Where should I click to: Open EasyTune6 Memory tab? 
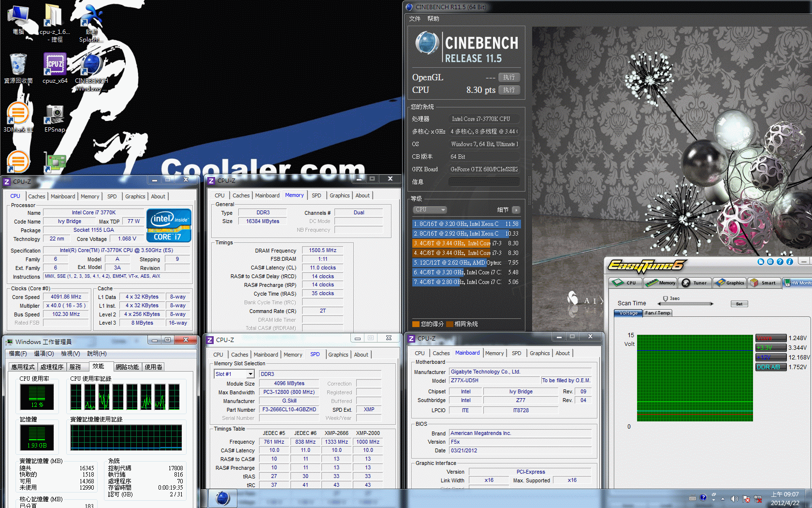[661, 283]
